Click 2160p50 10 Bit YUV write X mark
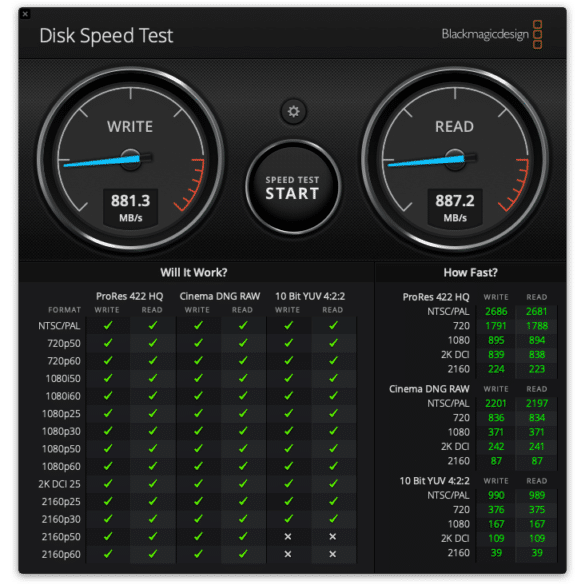Image resolution: width=585 pixels, height=585 pixels. [x=288, y=536]
